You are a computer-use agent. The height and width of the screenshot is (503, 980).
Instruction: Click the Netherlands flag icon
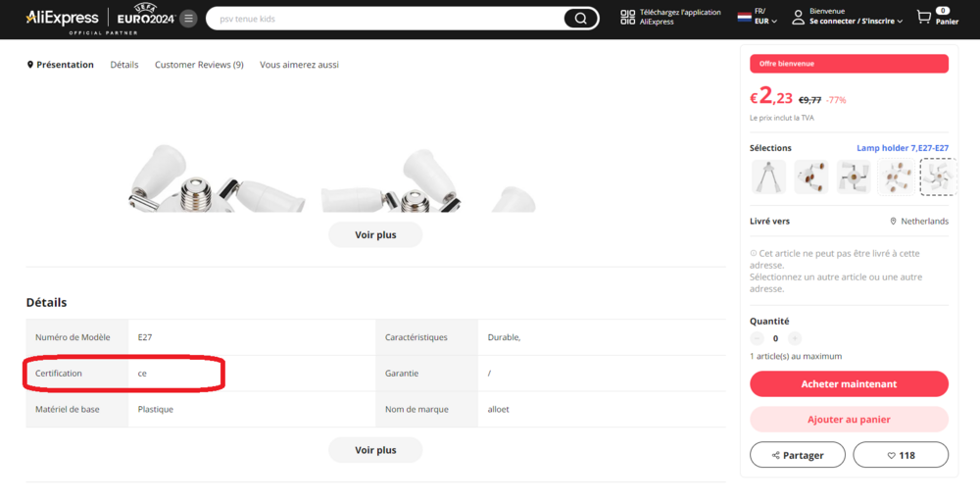744,17
